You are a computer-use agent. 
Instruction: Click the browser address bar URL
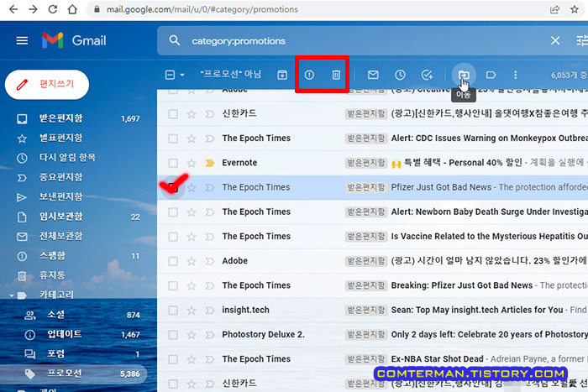point(202,9)
